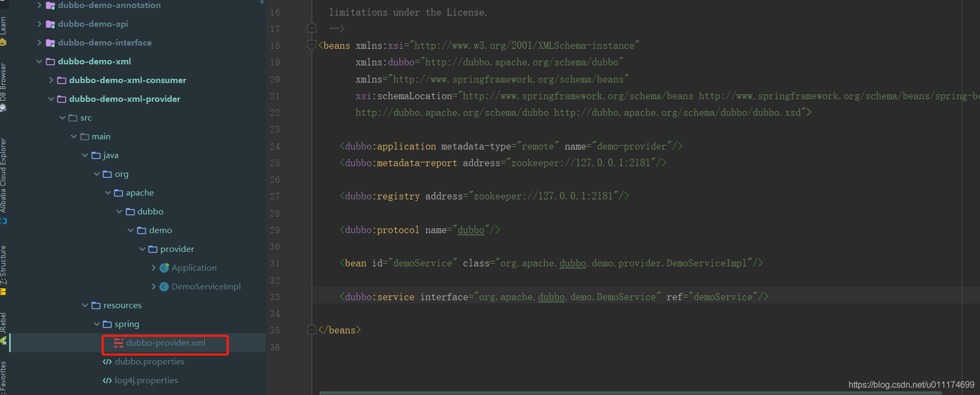Click the apache package icon

click(119, 193)
